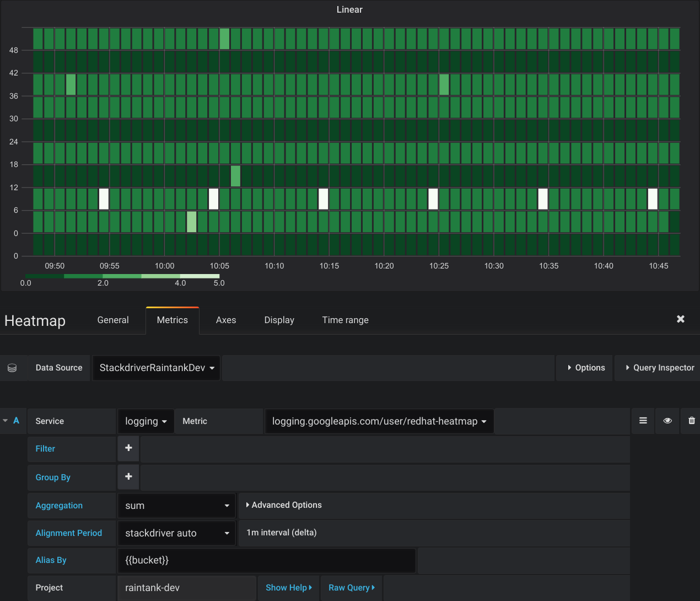
Task: Click the Show Help link
Action: [289, 588]
